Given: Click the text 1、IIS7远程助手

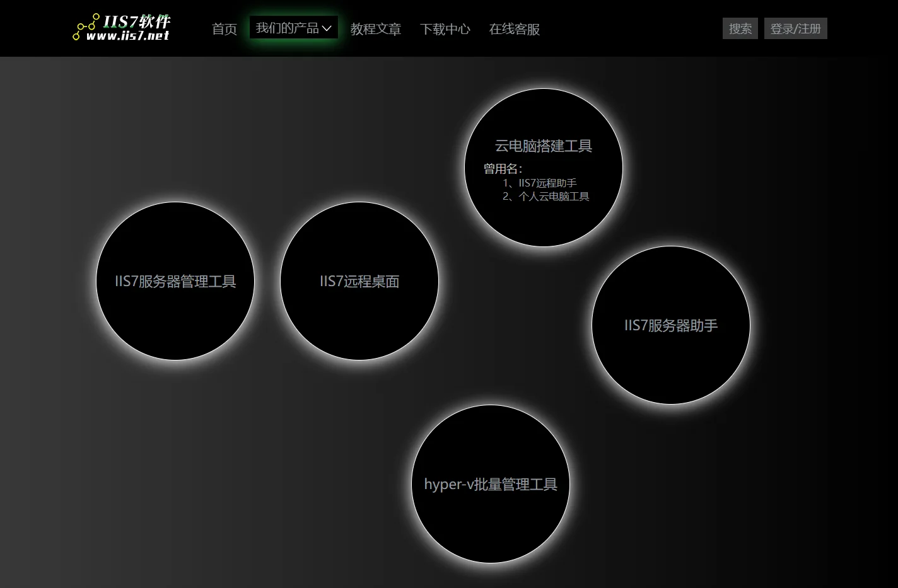Looking at the screenshot, I should point(540,183).
